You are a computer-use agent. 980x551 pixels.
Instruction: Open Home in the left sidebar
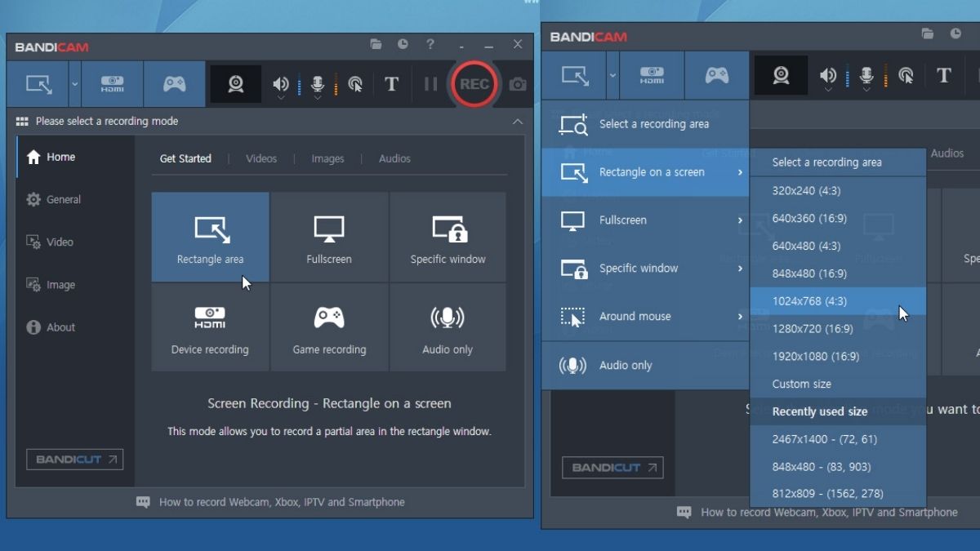click(x=75, y=157)
